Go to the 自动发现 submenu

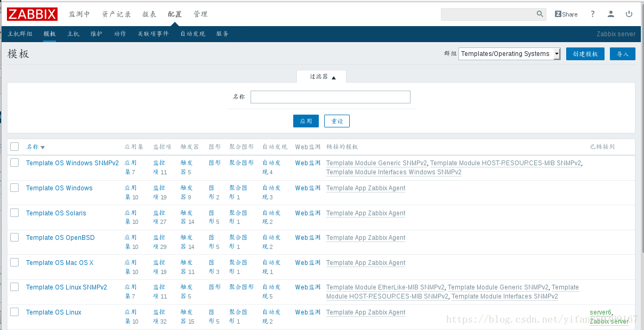(192, 34)
